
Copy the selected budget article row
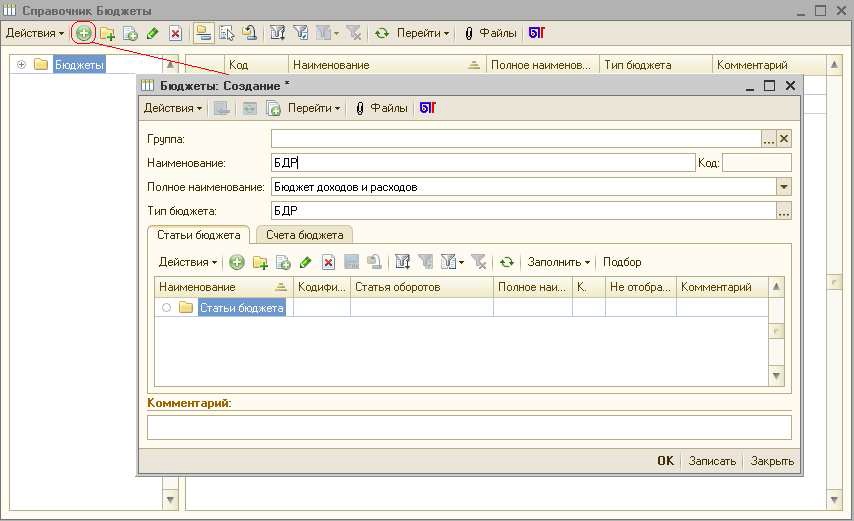[283, 262]
